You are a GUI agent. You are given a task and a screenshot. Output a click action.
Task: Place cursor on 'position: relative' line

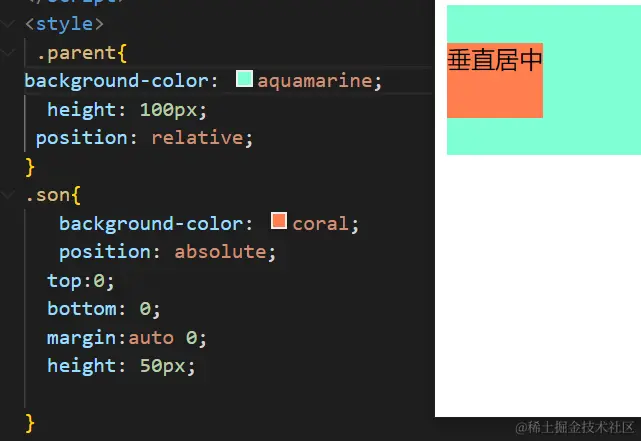click(145, 137)
